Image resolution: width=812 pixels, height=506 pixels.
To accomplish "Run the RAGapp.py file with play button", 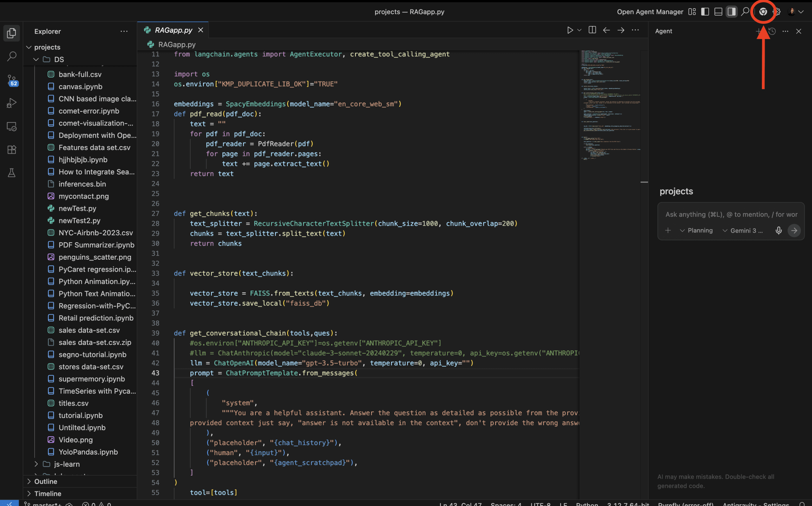I will (x=570, y=30).
